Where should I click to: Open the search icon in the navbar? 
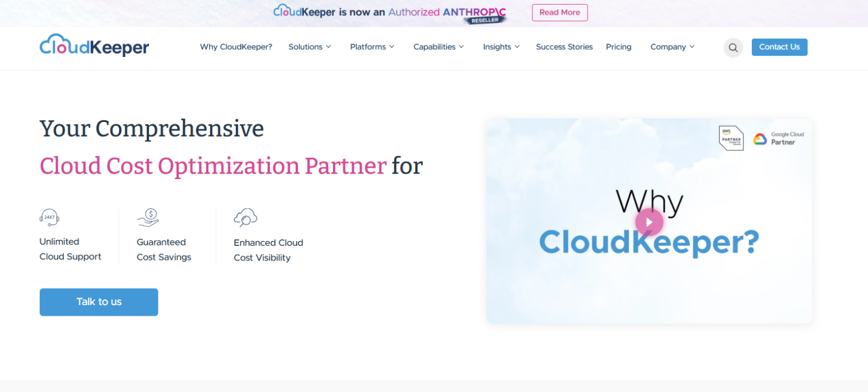(733, 48)
